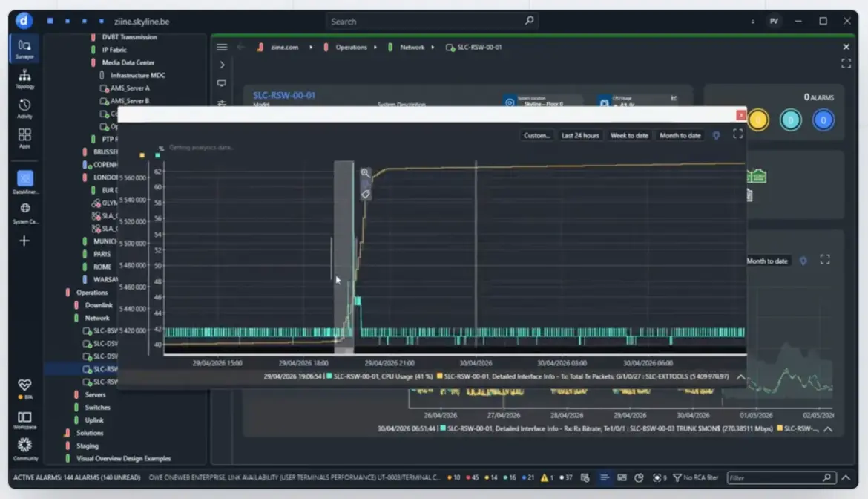Open the BPA heart icon

click(x=24, y=388)
